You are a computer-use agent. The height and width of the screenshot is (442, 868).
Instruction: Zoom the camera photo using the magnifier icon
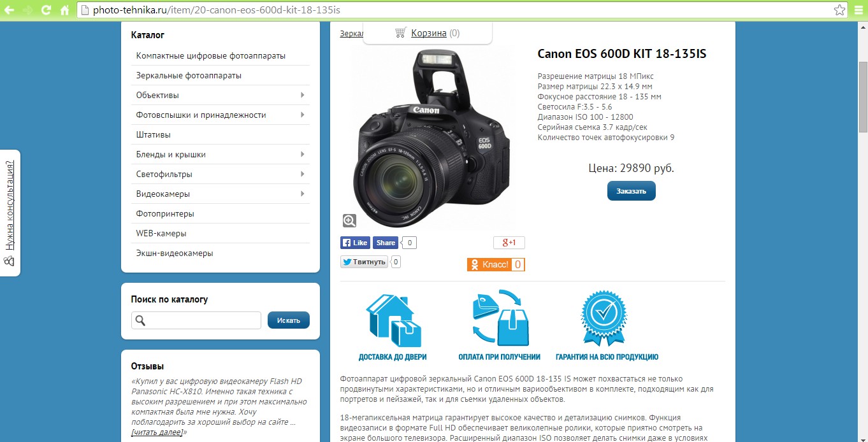[x=349, y=220]
